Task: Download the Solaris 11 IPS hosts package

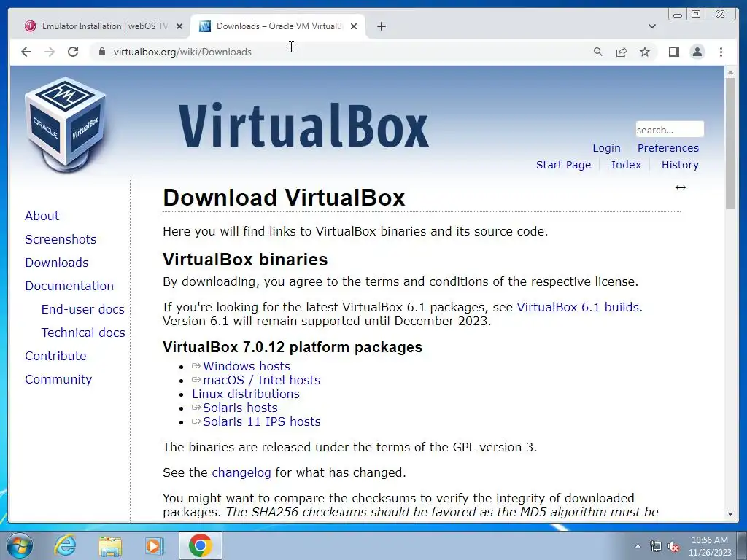Action: point(262,421)
